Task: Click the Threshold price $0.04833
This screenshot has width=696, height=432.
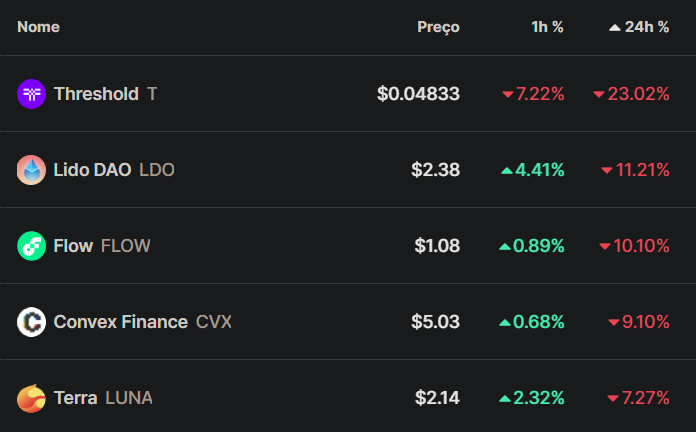Action: 418,94
